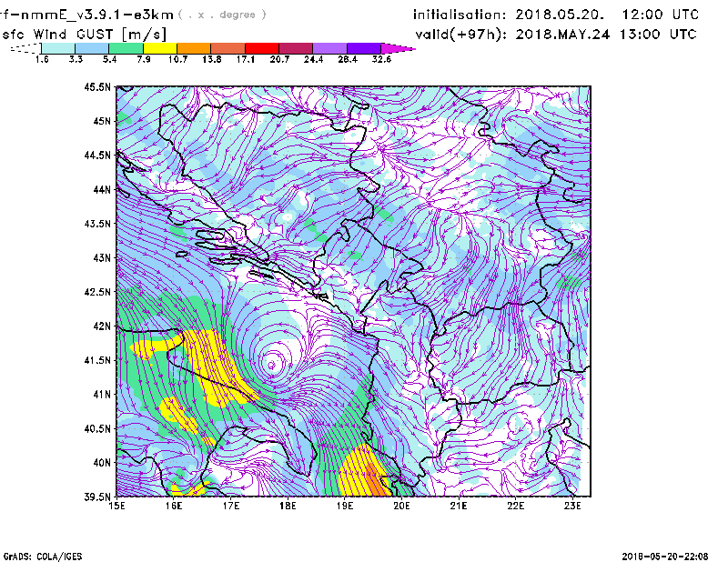Screen dimensions: 728x562
Task: Click the 17E longitude label
Action: (x=231, y=506)
